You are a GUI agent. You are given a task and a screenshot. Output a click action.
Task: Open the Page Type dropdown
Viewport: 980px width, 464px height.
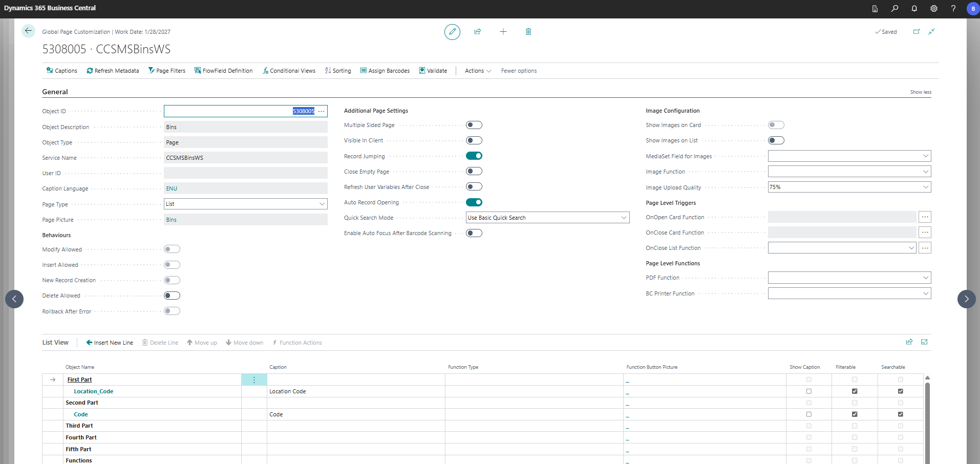(322, 204)
